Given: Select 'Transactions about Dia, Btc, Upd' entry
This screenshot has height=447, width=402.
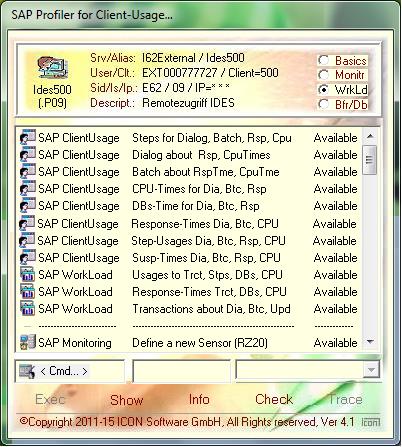Looking at the screenshot, I should 211,309.
